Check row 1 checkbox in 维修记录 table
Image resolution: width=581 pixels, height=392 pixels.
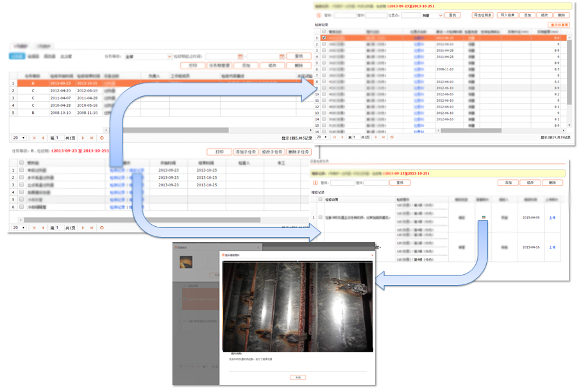(321, 217)
